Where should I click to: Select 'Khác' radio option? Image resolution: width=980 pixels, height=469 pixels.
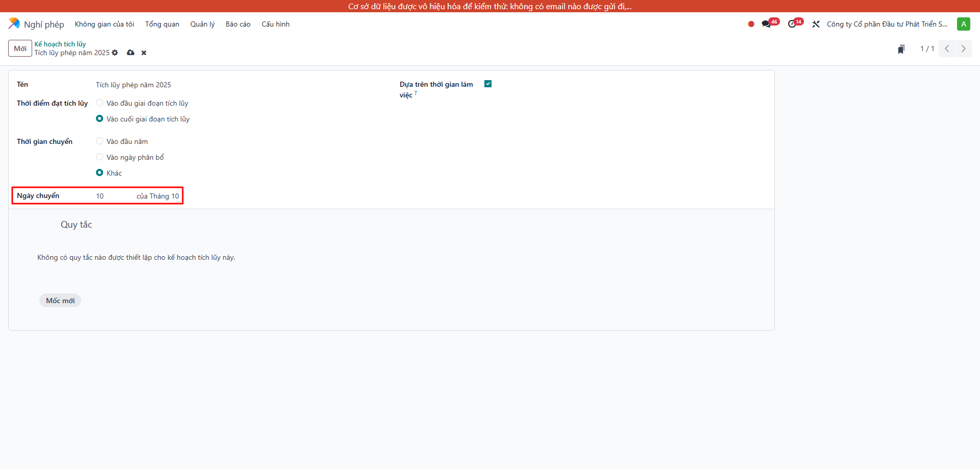tap(100, 172)
